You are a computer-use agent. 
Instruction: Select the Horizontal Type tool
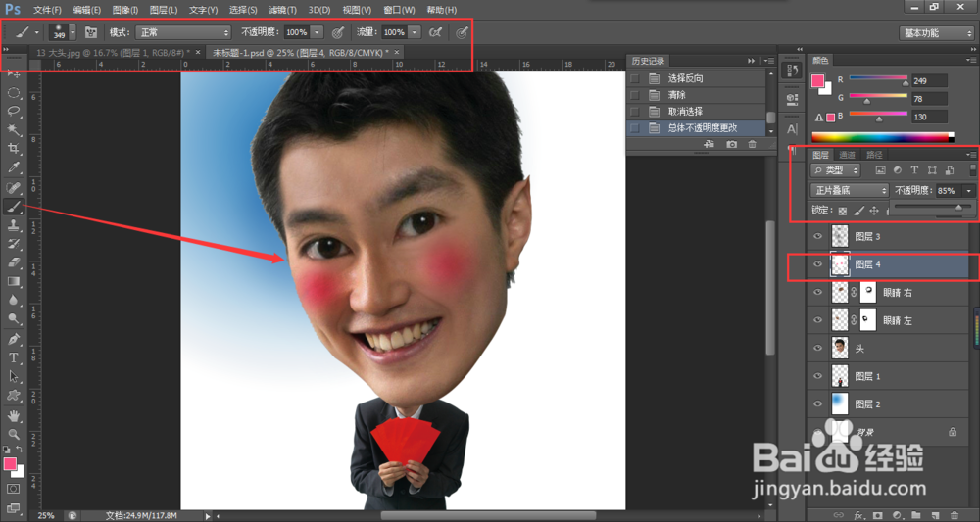click(x=13, y=357)
